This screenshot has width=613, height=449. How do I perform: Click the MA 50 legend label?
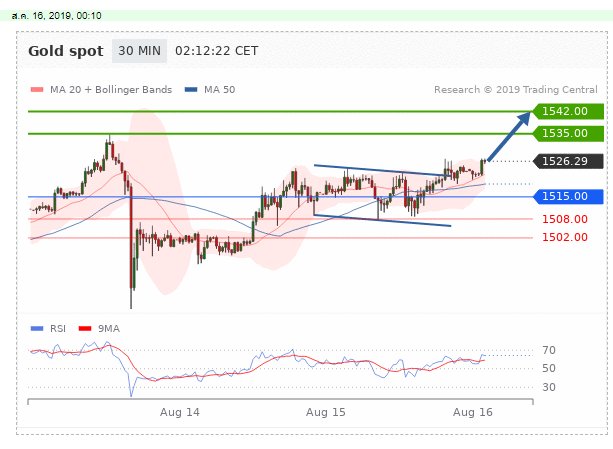[x=220, y=89]
